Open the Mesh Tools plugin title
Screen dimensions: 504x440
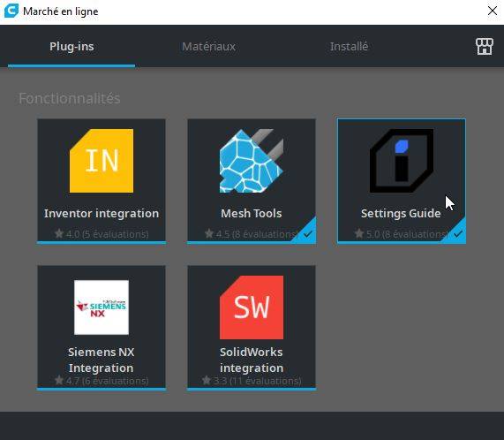point(252,213)
